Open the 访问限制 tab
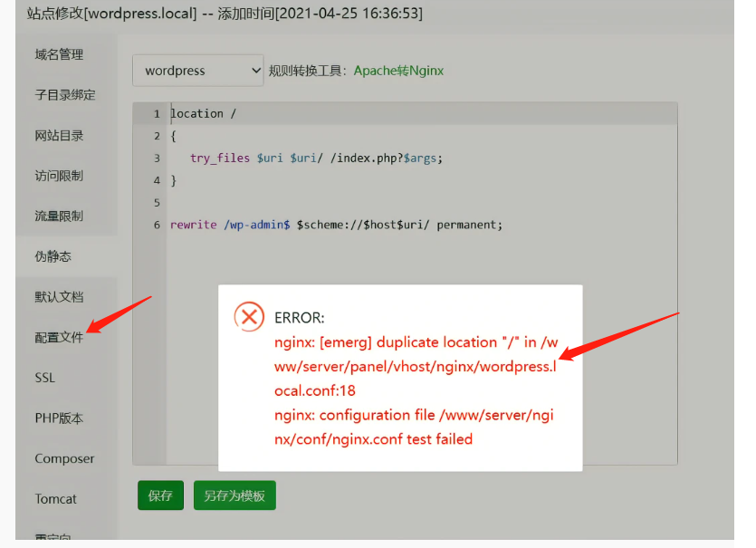The image size is (756, 548). point(59,176)
